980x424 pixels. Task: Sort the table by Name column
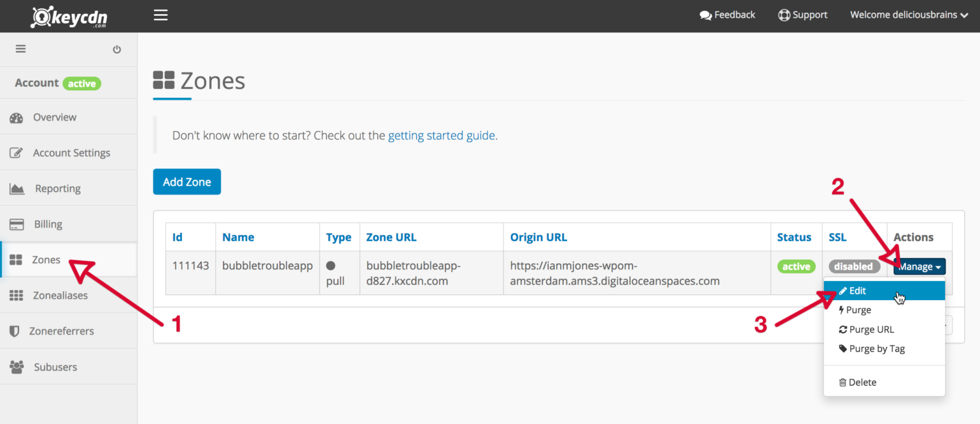tap(238, 237)
